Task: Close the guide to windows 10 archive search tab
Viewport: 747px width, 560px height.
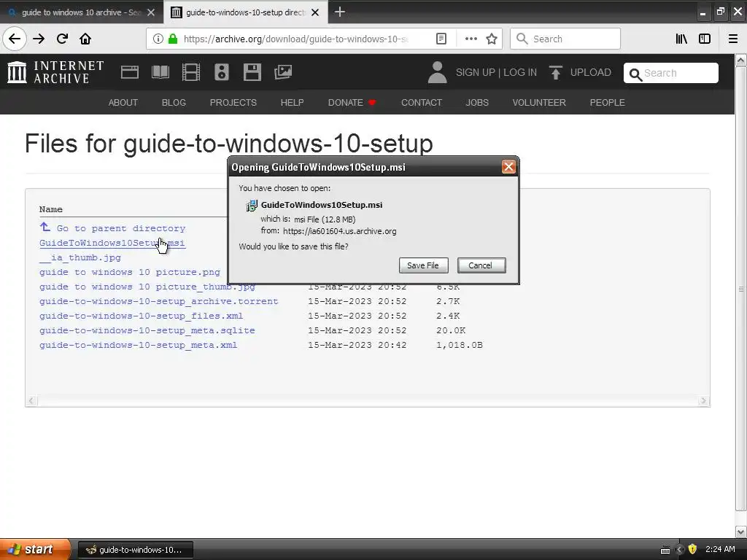Action: pyautogui.click(x=151, y=12)
